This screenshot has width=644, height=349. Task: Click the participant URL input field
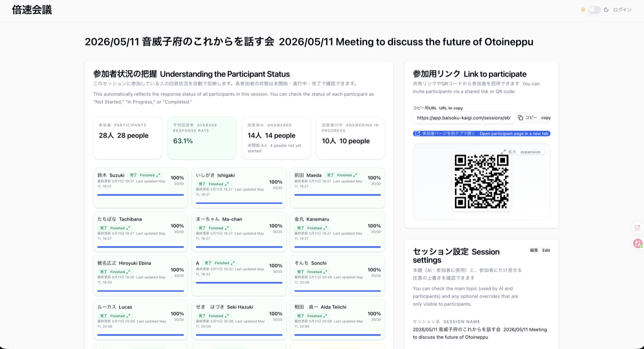pyautogui.click(x=464, y=118)
